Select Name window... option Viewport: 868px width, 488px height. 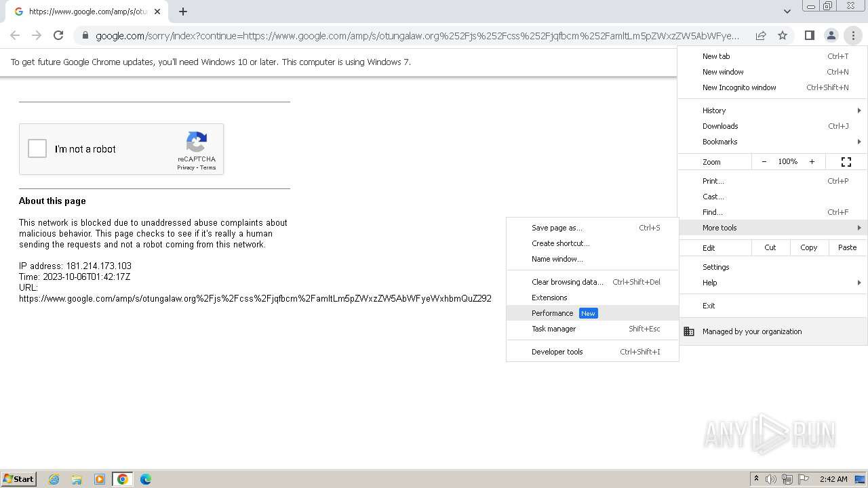pos(592,259)
